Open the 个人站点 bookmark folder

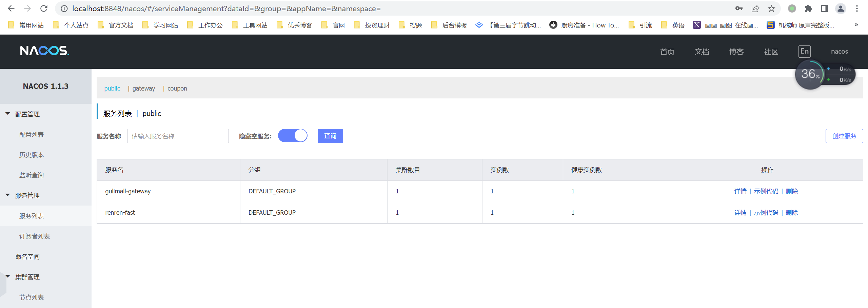[71, 25]
